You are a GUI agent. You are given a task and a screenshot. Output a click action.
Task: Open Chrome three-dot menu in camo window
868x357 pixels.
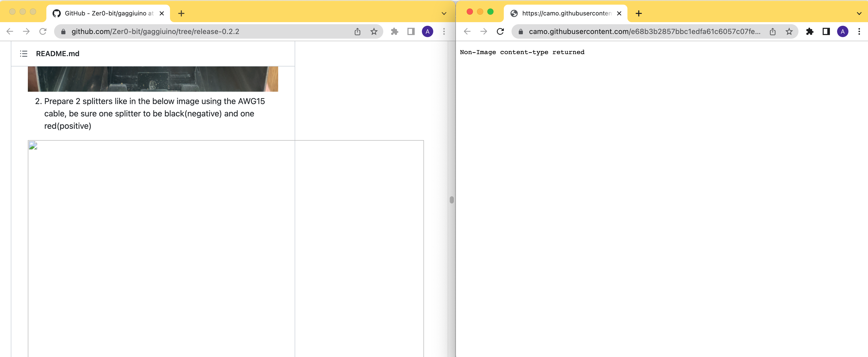(859, 31)
